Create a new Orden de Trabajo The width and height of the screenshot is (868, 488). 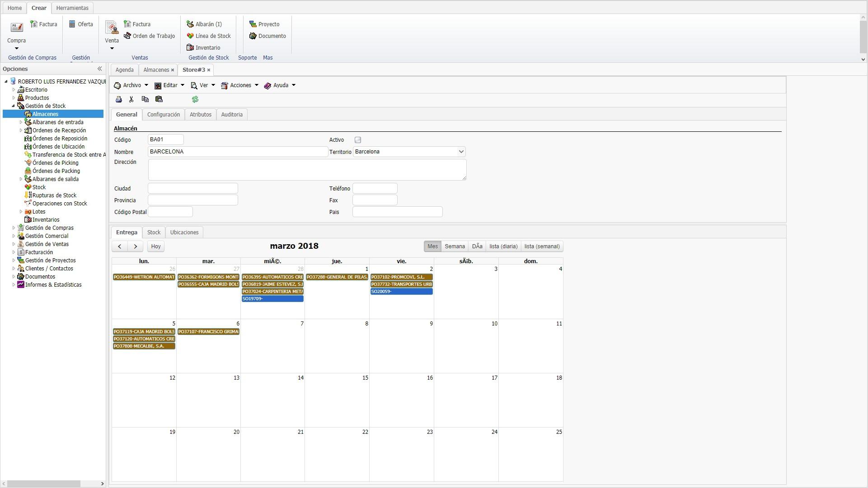click(x=150, y=36)
